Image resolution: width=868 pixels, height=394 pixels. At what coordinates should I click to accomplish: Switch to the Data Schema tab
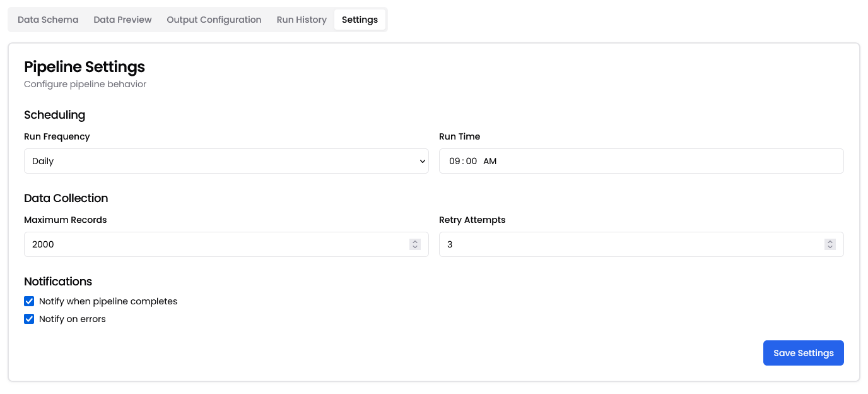pyautogui.click(x=48, y=20)
